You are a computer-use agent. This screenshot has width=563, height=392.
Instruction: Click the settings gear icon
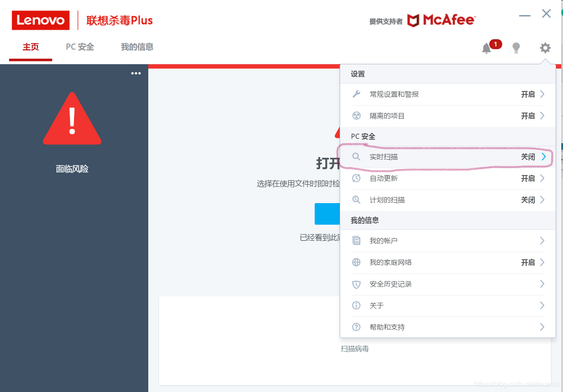pos(545,48)
